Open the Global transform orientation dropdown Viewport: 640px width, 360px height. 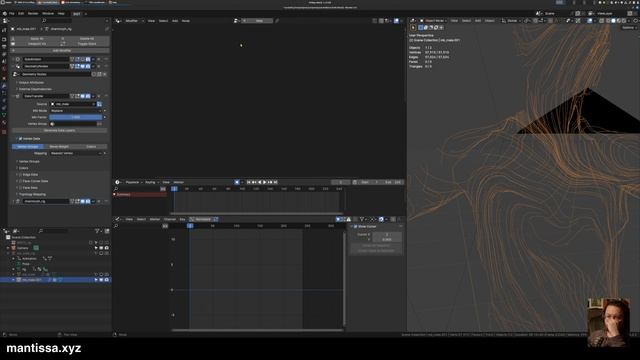(511, 20)
